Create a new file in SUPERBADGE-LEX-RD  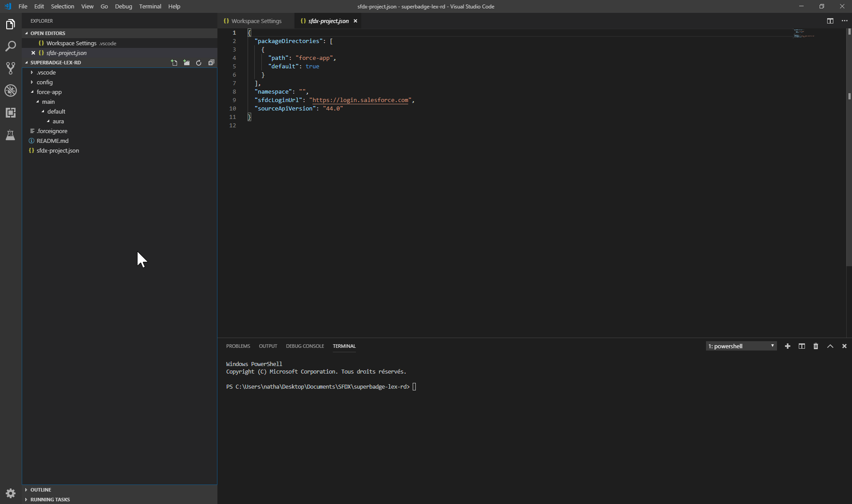point(174,63)
